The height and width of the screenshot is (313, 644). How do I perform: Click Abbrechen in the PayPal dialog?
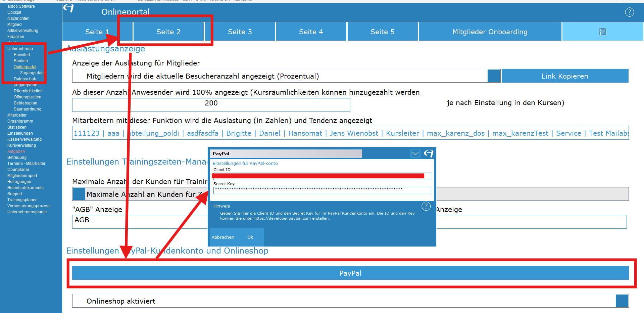[x=223, y=237]
